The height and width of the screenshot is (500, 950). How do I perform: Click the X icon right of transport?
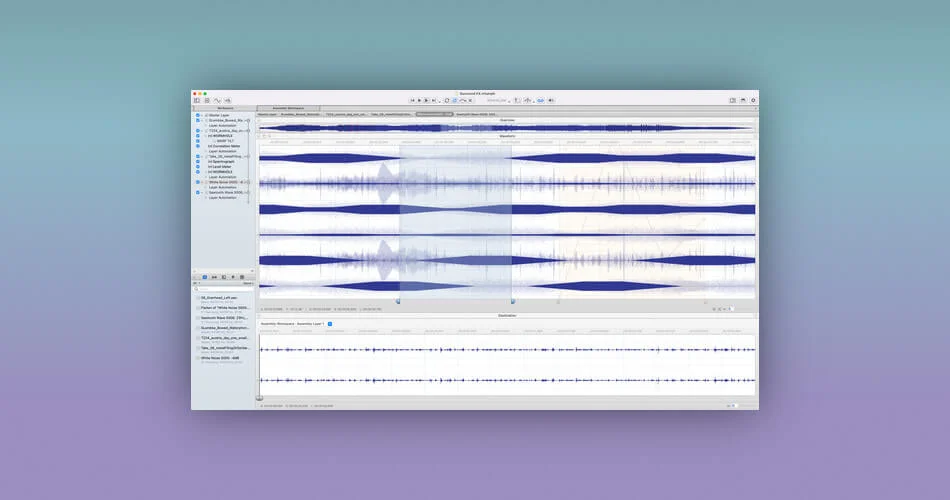470,101
